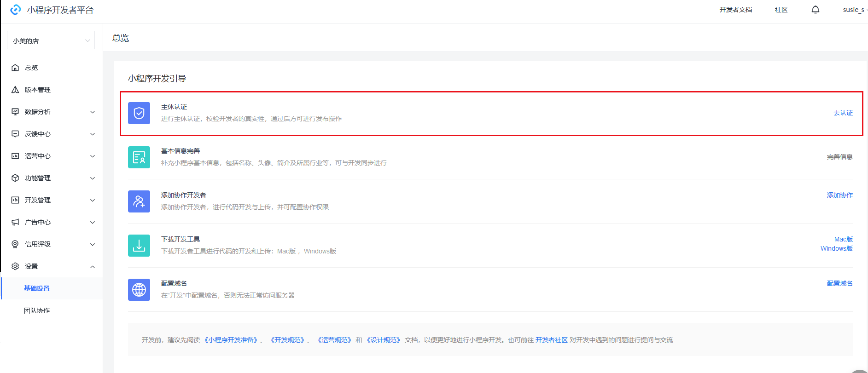This screenshot has height=373, width=868.
Task: Select 团队协作 submenu item
Action: (x=37, y=310)
